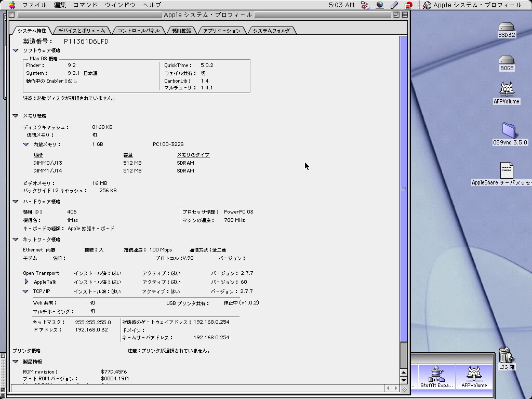Click the window collapse box
This screenshot has height=399, width=532.
pos(405,15)
